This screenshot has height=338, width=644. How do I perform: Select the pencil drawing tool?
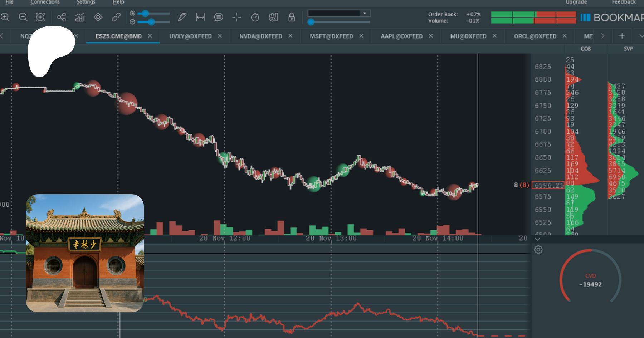(x=182, y=17)
